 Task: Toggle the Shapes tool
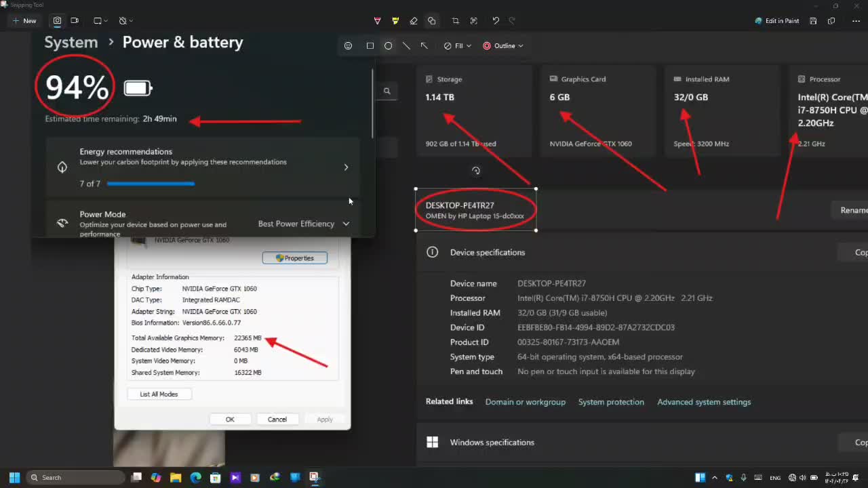click(x=431, y=21)
